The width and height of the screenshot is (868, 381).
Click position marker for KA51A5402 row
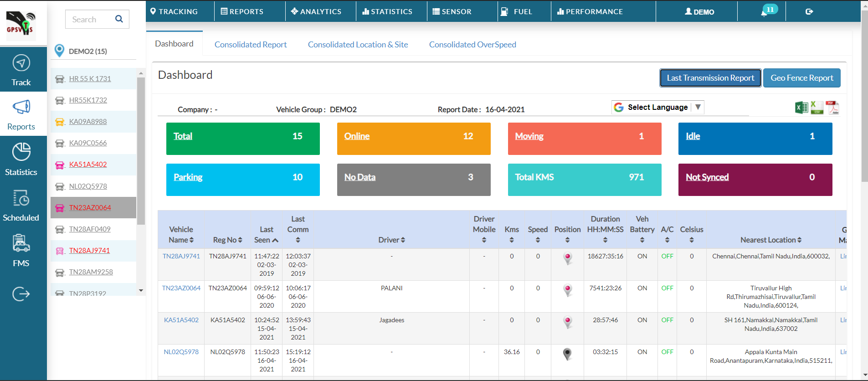(x=568, y=322)
